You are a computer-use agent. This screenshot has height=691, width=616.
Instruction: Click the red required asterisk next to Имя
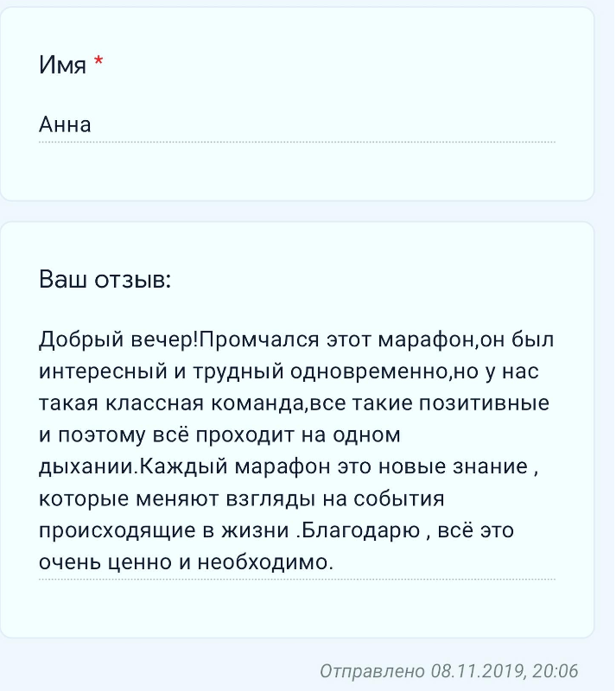[98, 64]
